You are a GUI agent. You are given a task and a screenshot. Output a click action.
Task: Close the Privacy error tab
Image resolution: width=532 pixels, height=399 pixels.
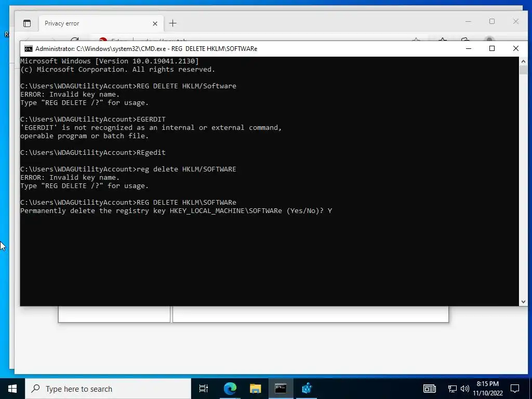(x=155, y=23)
